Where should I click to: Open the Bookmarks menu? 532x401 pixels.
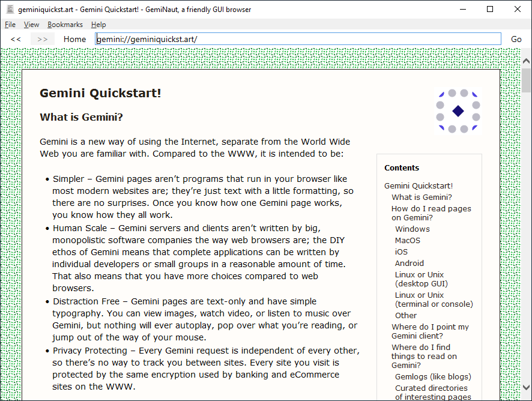[65, 25]
